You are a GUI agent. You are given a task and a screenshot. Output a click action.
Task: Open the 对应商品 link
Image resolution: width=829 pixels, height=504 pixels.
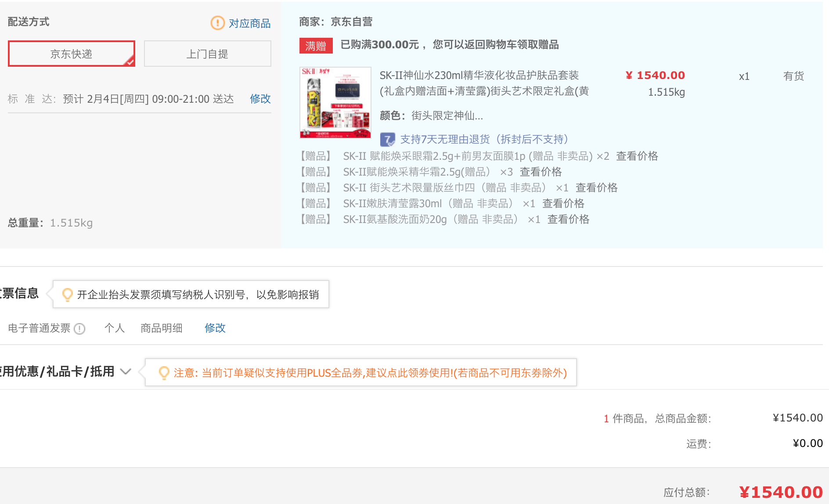coord(249,23)
